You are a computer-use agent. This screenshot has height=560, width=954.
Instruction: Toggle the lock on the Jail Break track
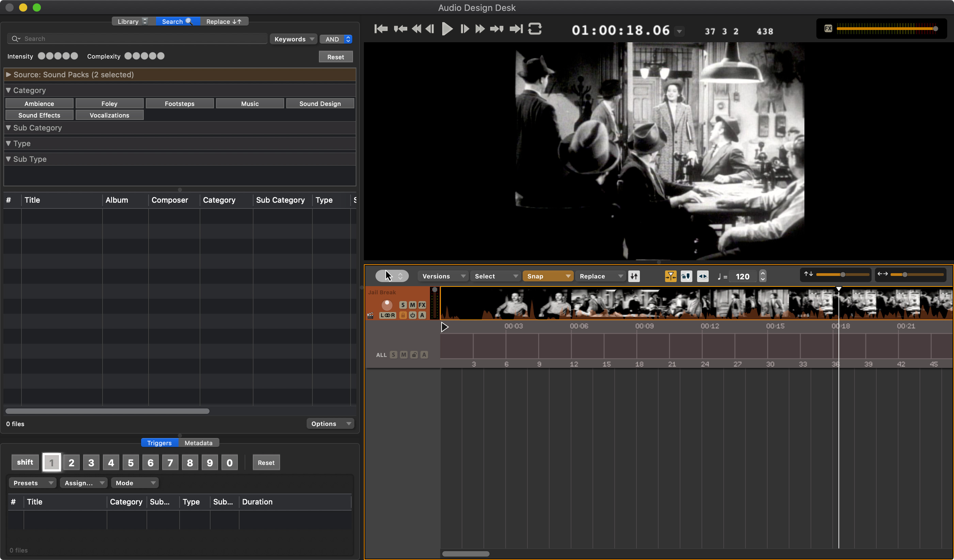(403, 315)
